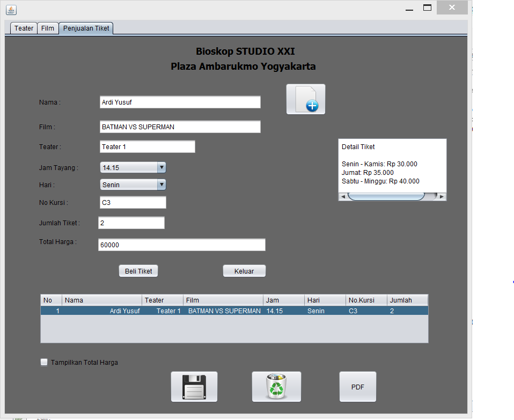Click the table cell 'BATMAN VS SUPERMAN'
Image resolution: width=514 pixels, height=420 pixels.
223,311
